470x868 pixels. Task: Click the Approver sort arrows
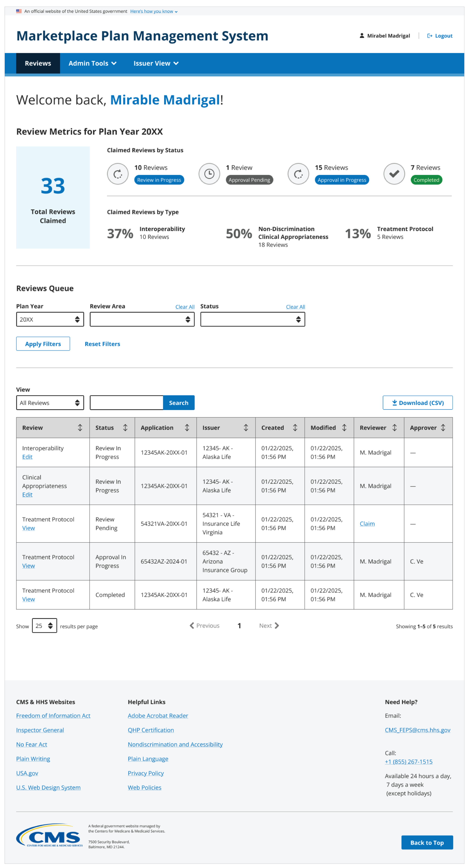point(443,428)
